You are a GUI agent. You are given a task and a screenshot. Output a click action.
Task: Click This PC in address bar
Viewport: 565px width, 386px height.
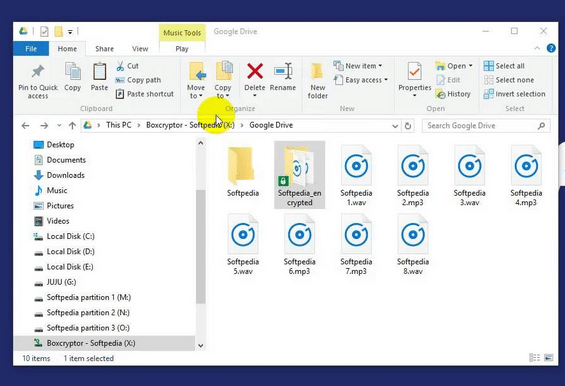pyautogui.click(x=119, y=125)
